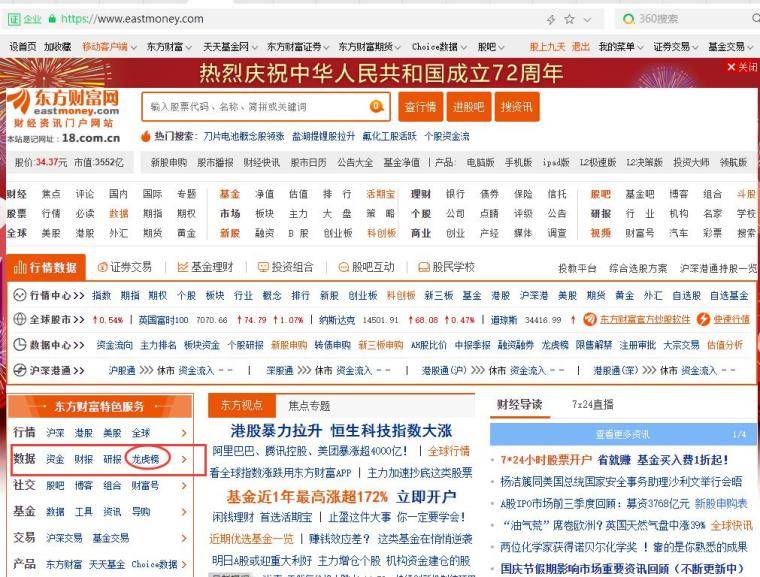Click the green secure lock icon

click(x=52, y=19)
